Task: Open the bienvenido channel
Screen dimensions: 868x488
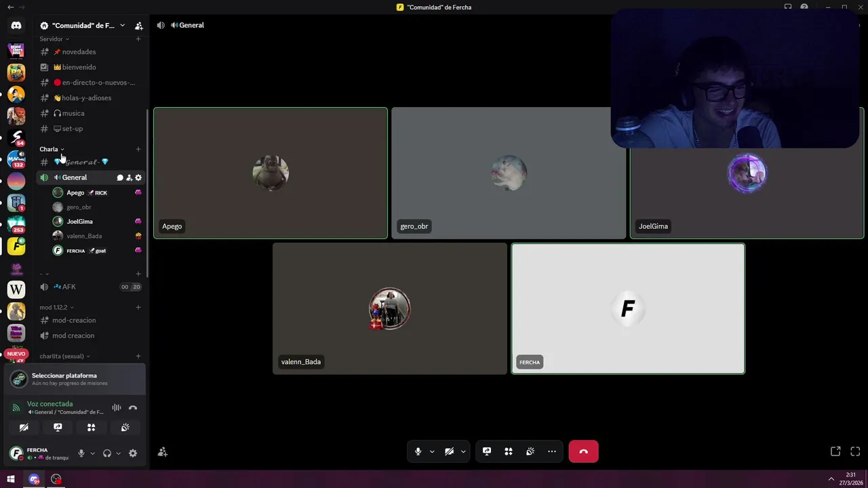Action: [x=91, y=67]
